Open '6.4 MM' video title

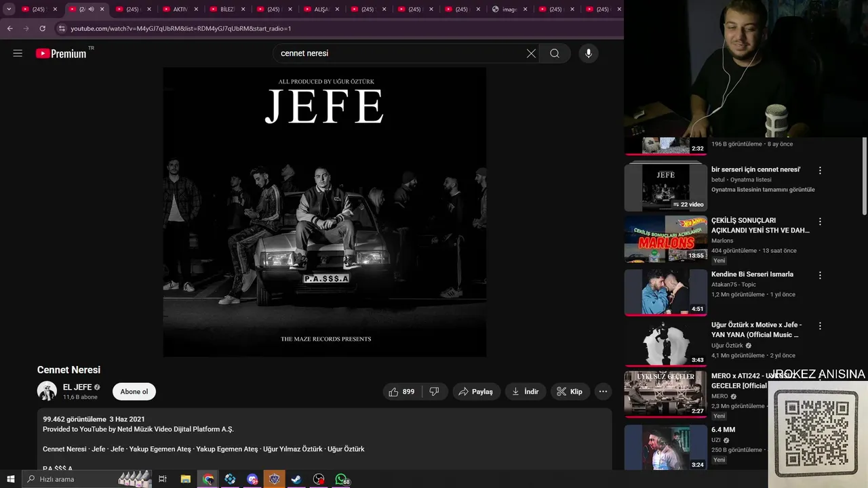pyautogui.click(x=723, y=430)
